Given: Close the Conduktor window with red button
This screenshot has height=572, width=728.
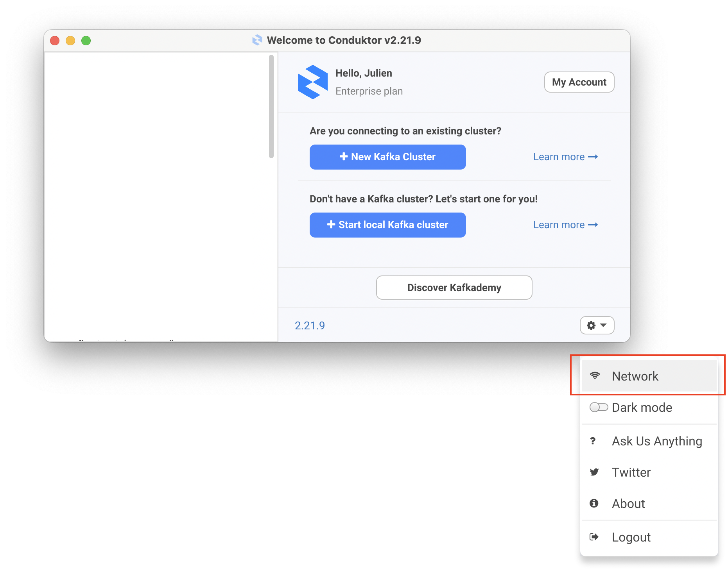Looking at the screenshot, I should point(55,41).
